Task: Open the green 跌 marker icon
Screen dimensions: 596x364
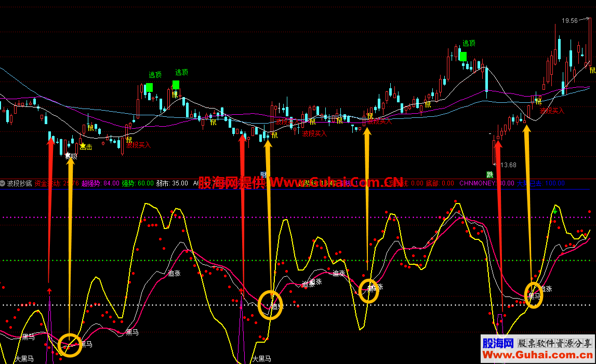Action: [x=490, y=175]
